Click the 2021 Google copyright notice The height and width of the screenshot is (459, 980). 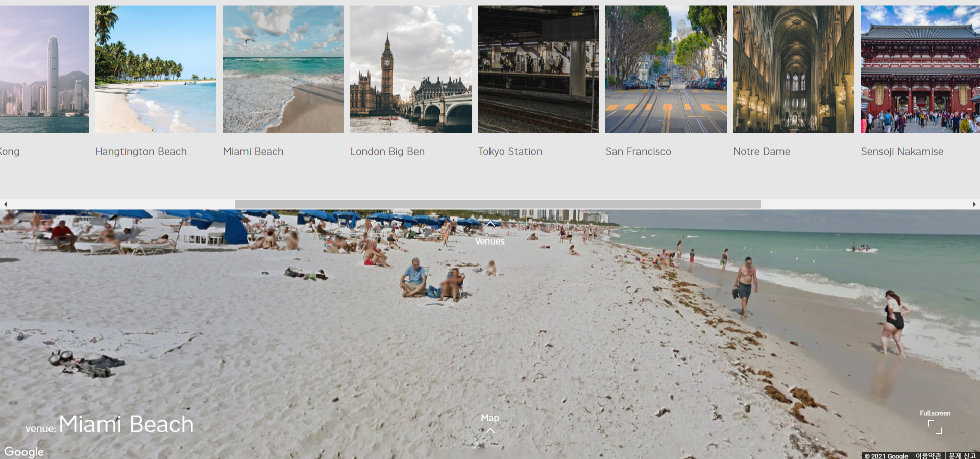(886, 455)
